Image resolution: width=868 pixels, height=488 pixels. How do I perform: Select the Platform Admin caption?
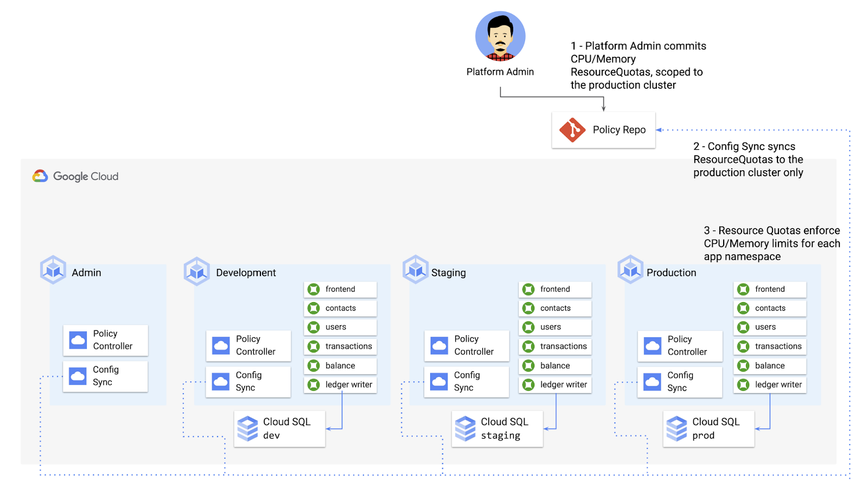point(500,72)
